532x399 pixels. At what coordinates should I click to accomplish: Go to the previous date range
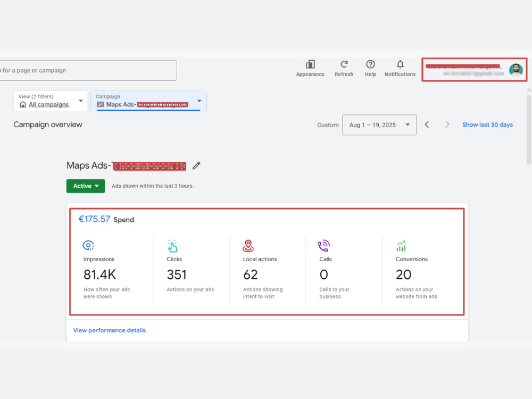tap(427, 124)
